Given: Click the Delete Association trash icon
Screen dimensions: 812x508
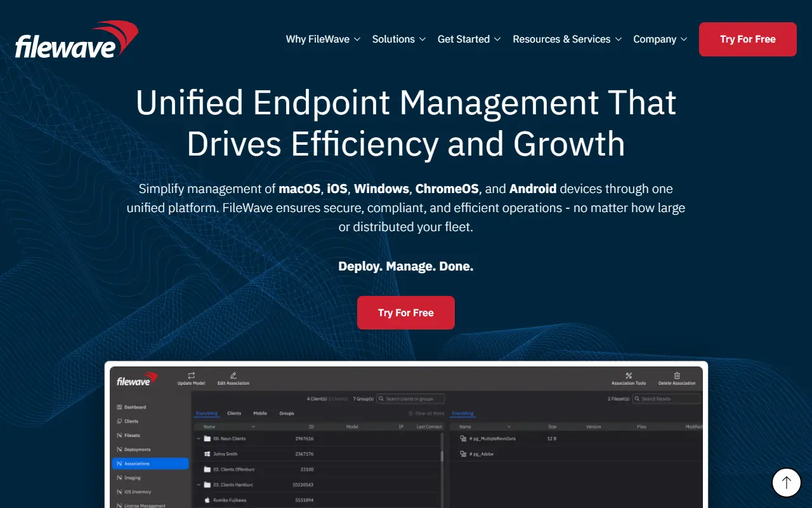Looking at the screenshot, I should coord(677,375).
